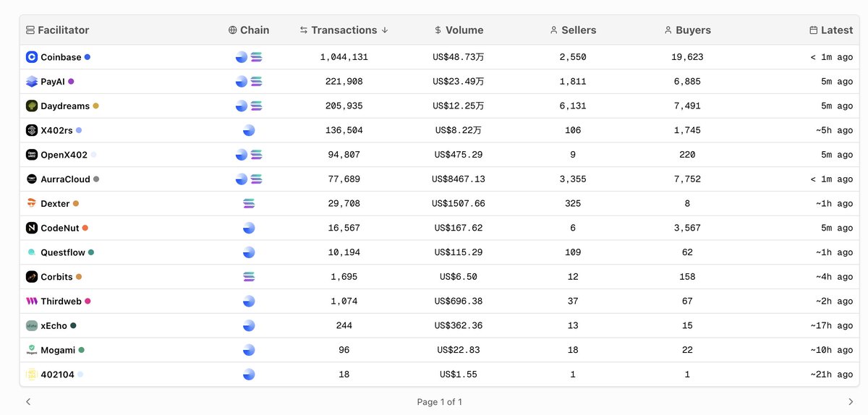868x415 pixels.
Task: Click the AurraCloud logo icon
Action: pos(32,179)
